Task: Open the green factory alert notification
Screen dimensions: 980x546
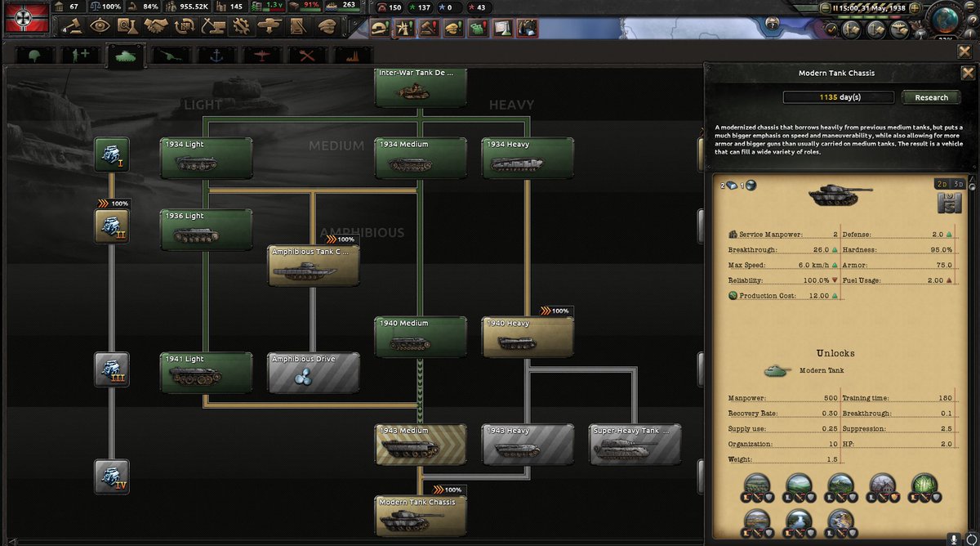Action: [479, 28]
